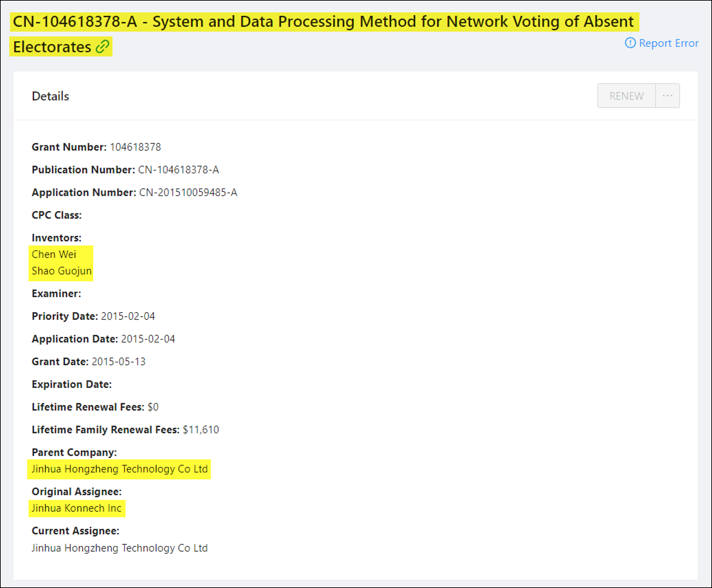Click the green link icon beside Electorates
The width and height of the screenshot is (712, 588).
(102, 46)
